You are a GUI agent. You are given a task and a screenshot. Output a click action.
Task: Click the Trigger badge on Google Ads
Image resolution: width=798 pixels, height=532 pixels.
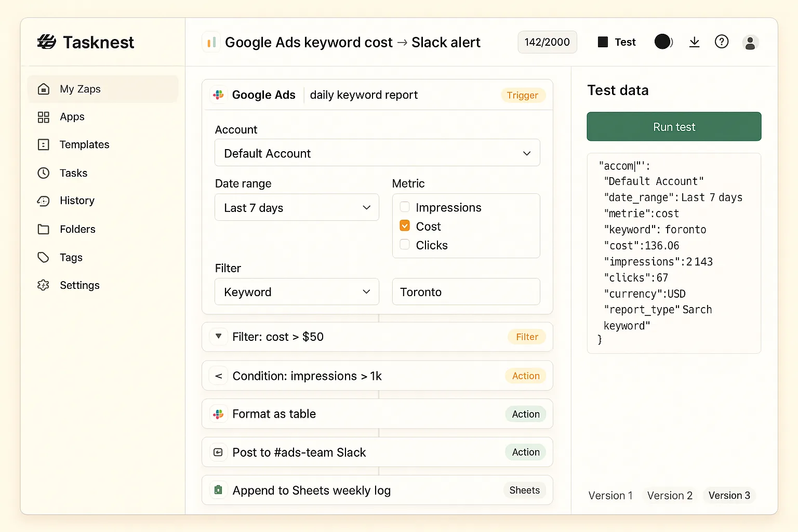(523, 95)
